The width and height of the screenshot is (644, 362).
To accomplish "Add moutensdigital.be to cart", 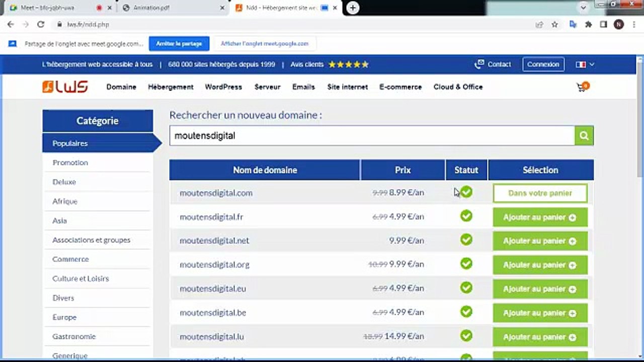I will (x=540, y=313).
